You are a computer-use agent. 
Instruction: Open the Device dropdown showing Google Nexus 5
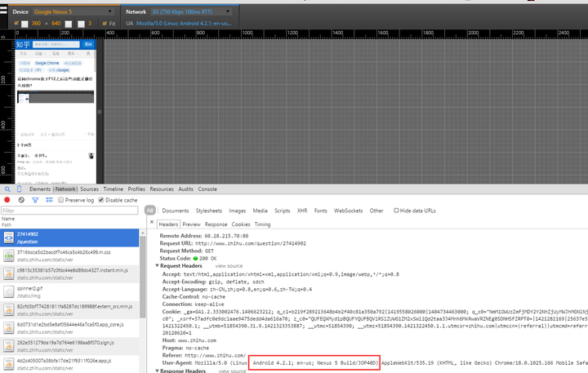(x=73, y=12)
